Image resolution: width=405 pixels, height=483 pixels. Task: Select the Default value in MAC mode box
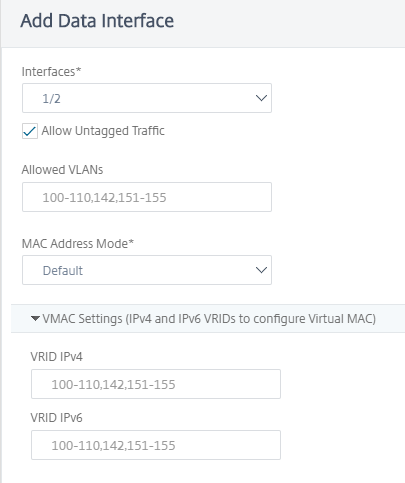tap(63, 270)
